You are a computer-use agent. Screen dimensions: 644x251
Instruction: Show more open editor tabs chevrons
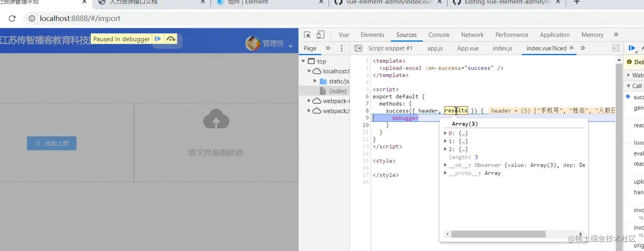point(583,48)
